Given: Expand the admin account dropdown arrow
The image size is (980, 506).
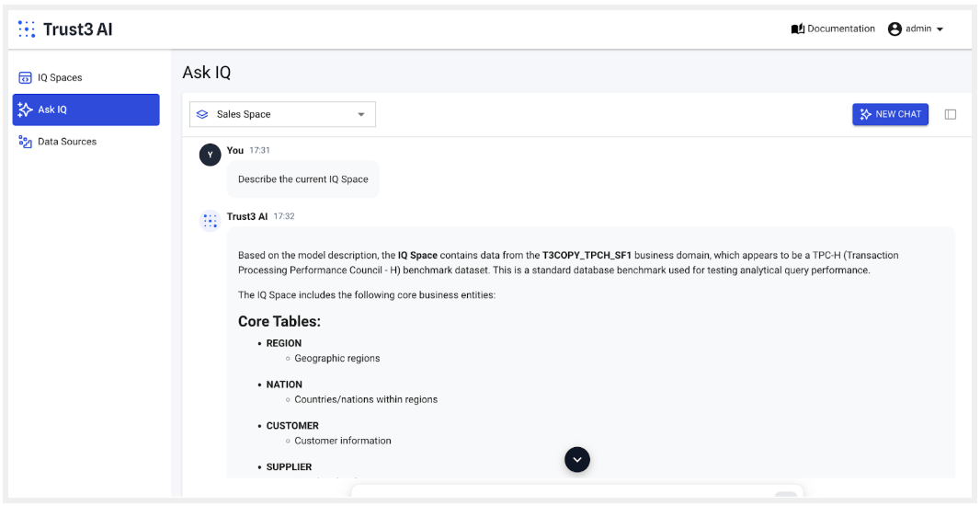Looking at the screenshot, I should tap(940, 29).
